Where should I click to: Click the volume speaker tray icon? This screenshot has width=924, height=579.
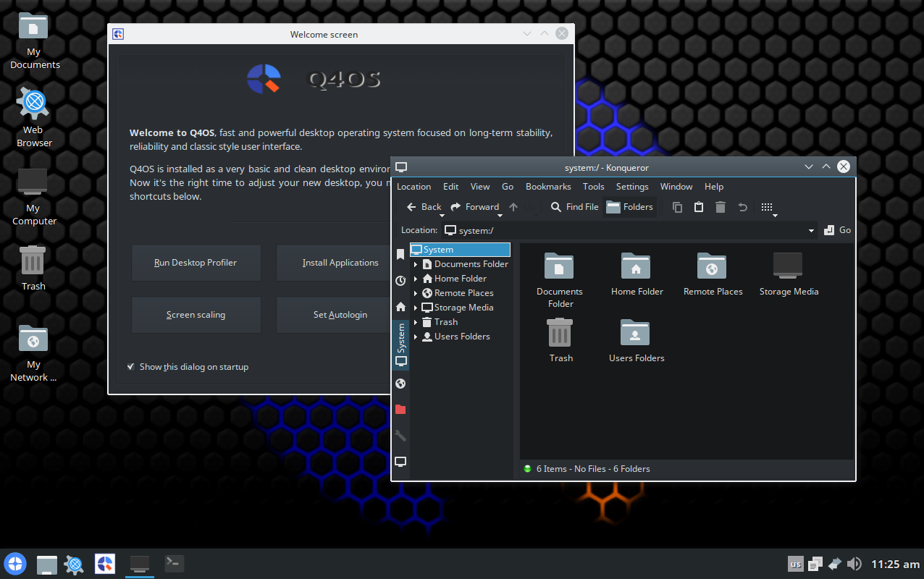point(854,564)
